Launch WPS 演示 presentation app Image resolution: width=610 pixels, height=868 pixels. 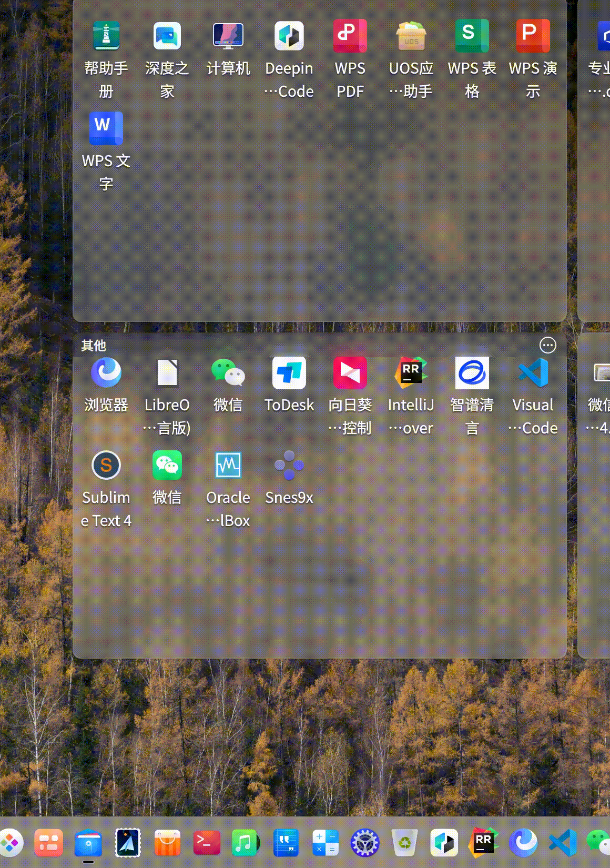[x=533, y=36]
